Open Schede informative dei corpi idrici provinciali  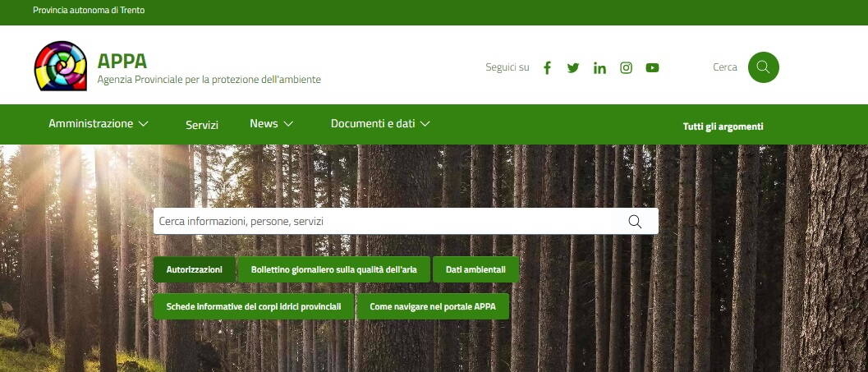(253, 306)
